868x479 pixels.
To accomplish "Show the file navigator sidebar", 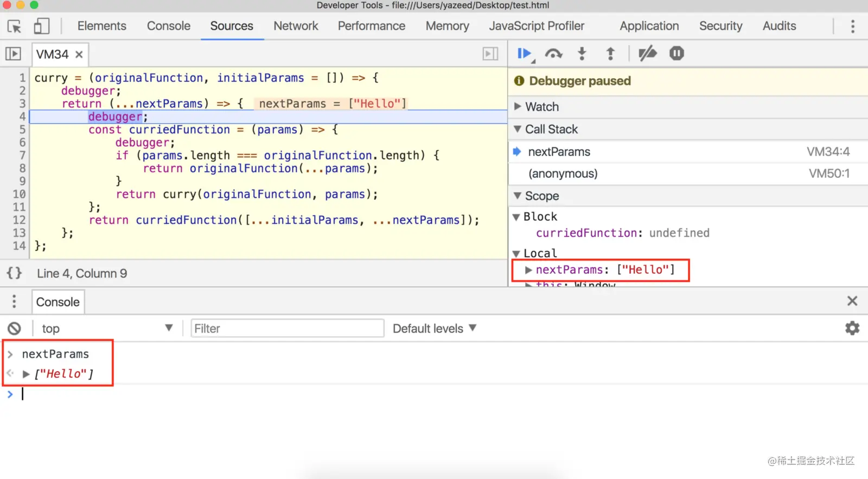I will click(x=13, y=54).
